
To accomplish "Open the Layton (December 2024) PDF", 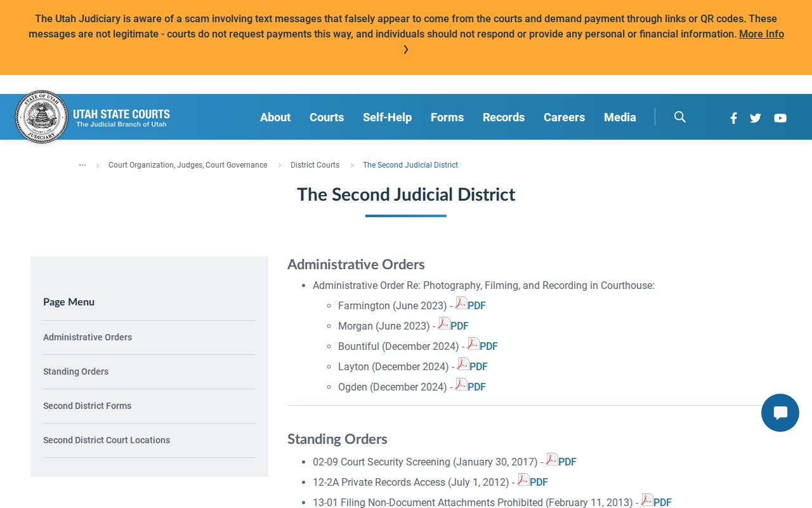I will (473, 366).
